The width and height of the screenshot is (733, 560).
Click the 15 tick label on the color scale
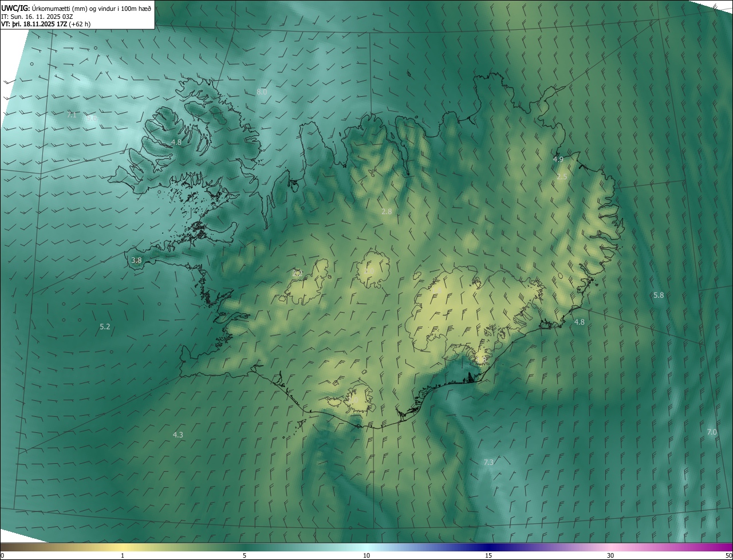pyautogui.click(x=488, y=555)
